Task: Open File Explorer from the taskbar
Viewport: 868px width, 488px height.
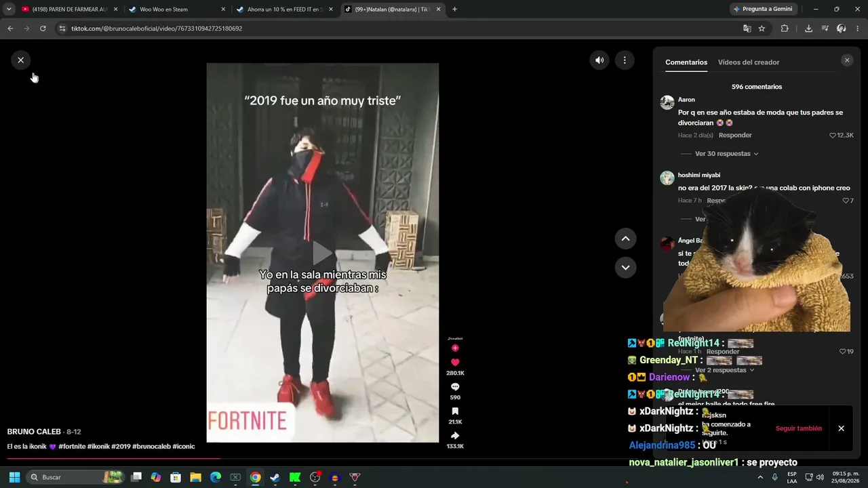Action: pos(195,477)
